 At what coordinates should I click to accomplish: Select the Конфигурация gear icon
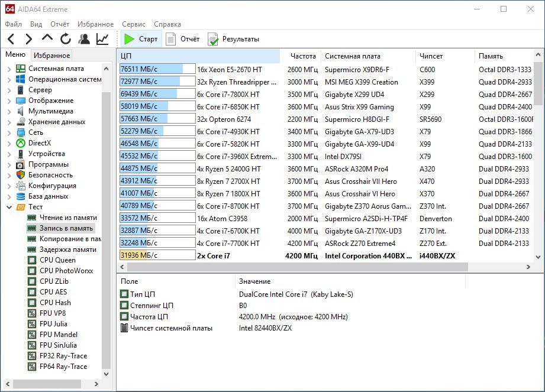(21, 186)
